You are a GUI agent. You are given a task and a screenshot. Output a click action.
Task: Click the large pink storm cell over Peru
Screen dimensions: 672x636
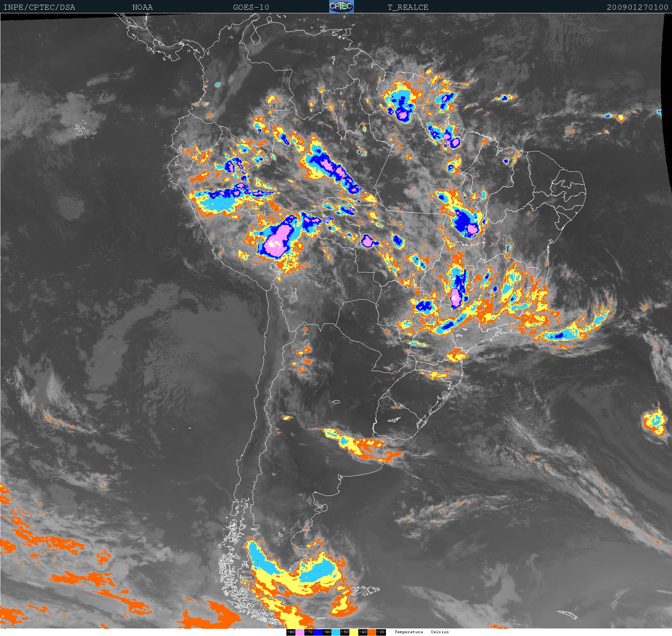click(277, 241)
